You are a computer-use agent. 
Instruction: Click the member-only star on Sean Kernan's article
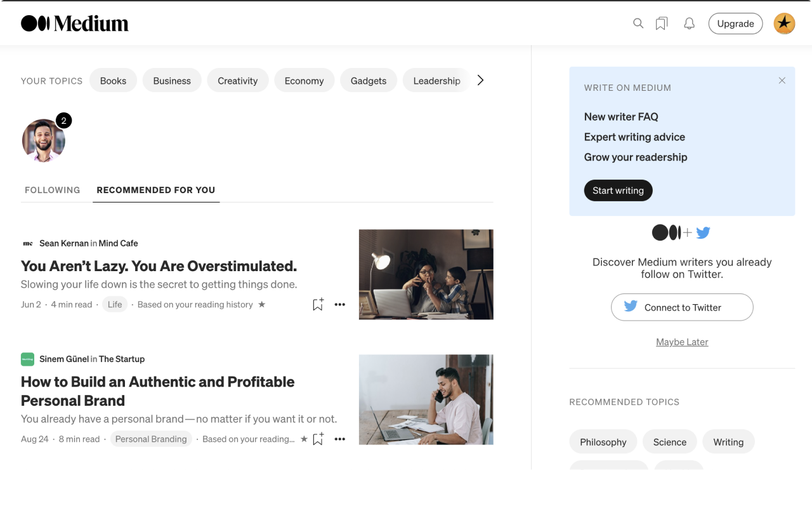point(261,304)
